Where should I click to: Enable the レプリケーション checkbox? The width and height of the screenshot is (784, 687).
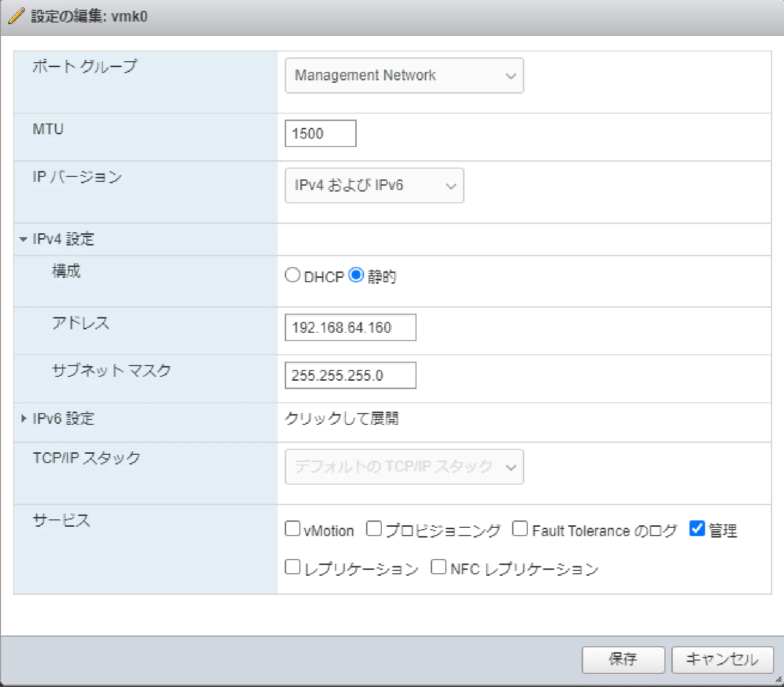293,567
